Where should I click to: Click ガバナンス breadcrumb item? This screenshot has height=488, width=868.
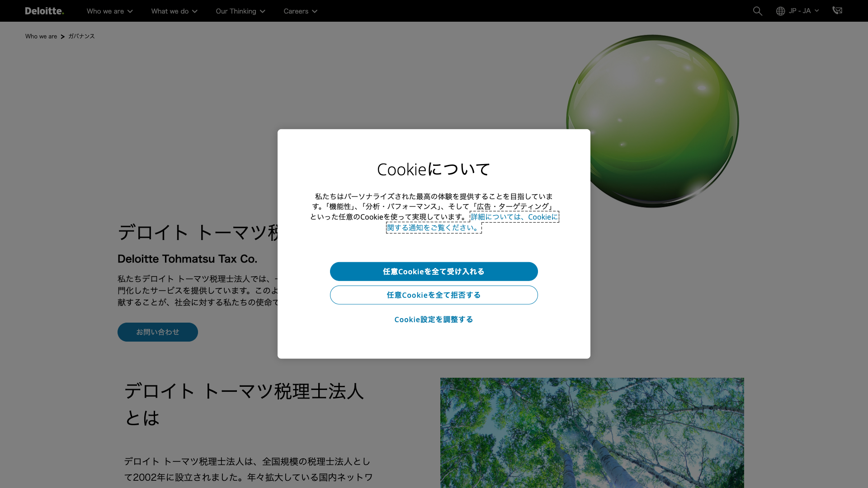[81, 36]
